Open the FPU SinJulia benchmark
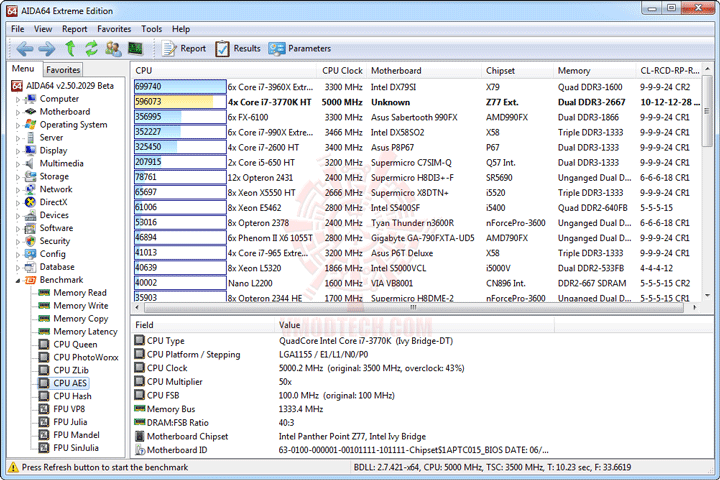Image resolution: width=720 pixels, height=480 pixels. coord(76,447)
